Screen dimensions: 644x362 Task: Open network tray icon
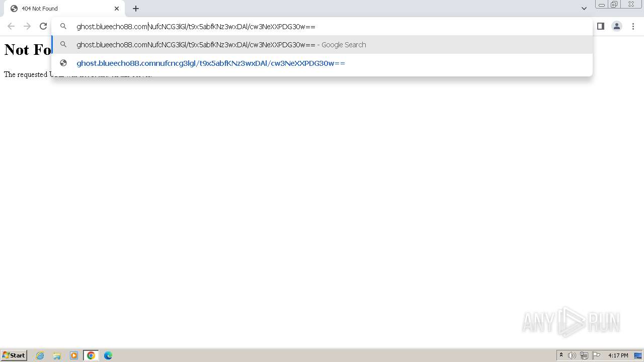pos(584,355)
